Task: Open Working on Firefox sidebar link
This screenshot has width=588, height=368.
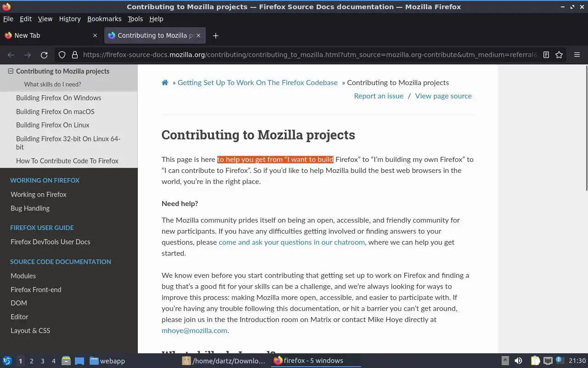Action: (39, 195)
